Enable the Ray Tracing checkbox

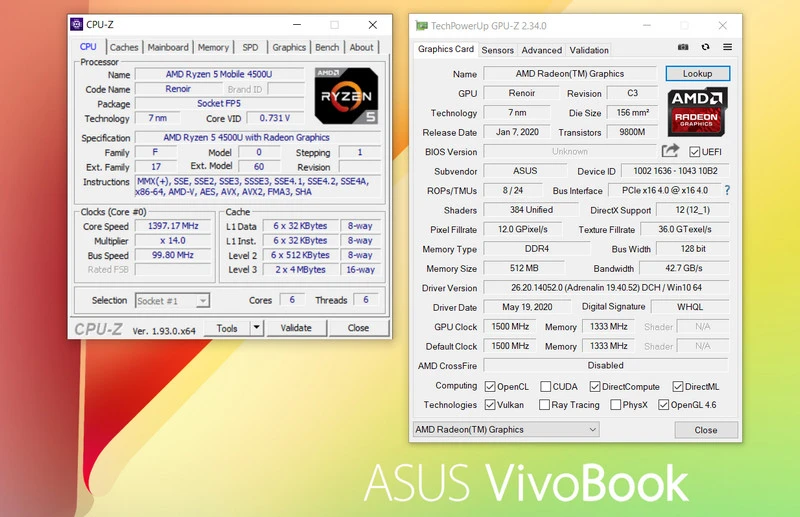pos(544,405)
